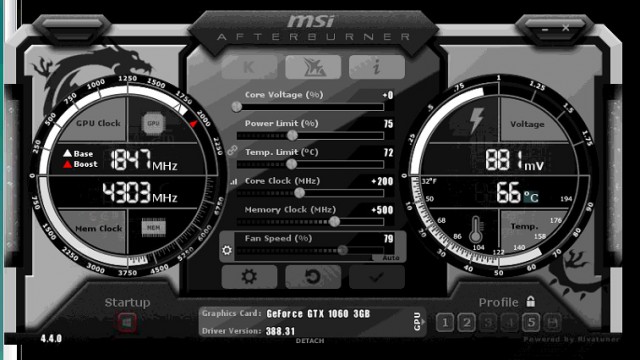
Task: Minimize the Afterburner window
Action: [545, 29]
